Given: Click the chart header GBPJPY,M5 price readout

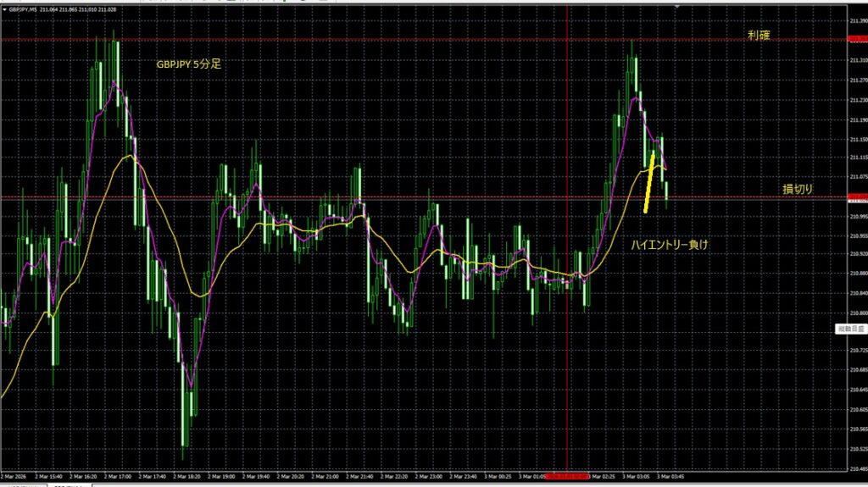Looking at the screenshot, I should [x=63, y=9].
